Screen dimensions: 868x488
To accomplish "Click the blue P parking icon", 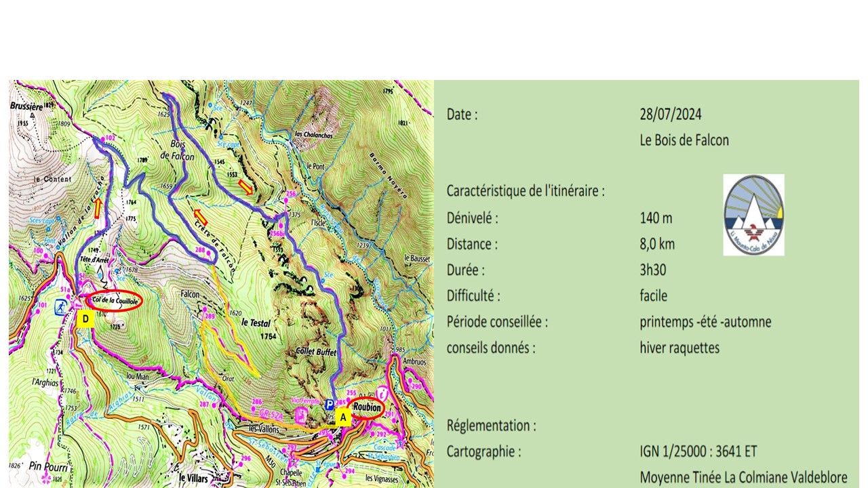I will (329, 404).
